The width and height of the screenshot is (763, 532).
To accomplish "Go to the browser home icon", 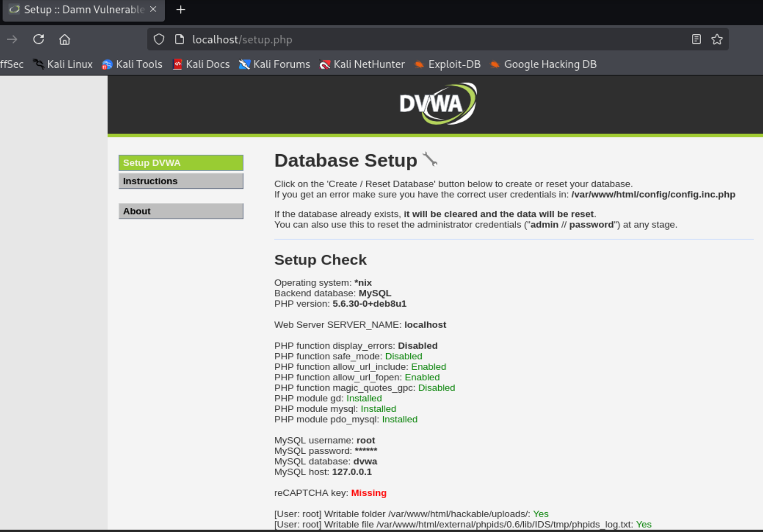I will click(65, 40).
